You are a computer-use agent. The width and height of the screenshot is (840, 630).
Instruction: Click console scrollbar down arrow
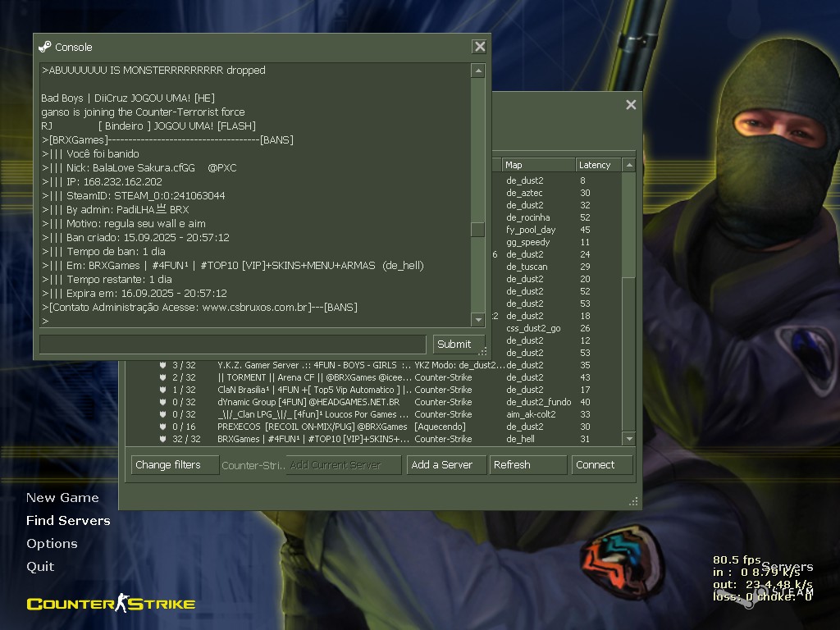478,320
